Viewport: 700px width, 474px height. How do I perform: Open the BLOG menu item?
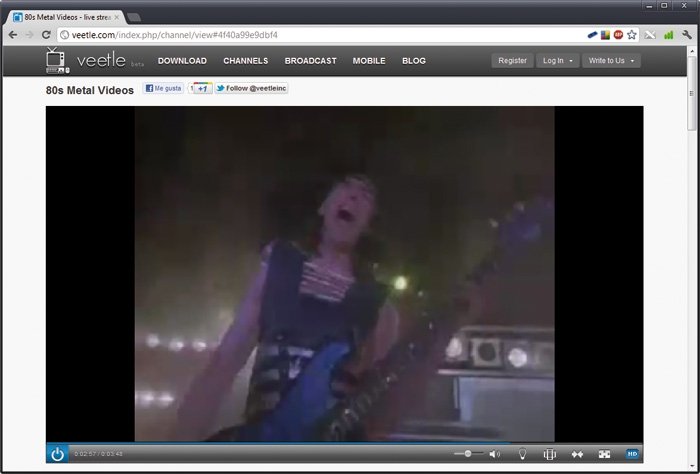pos(414,61)
